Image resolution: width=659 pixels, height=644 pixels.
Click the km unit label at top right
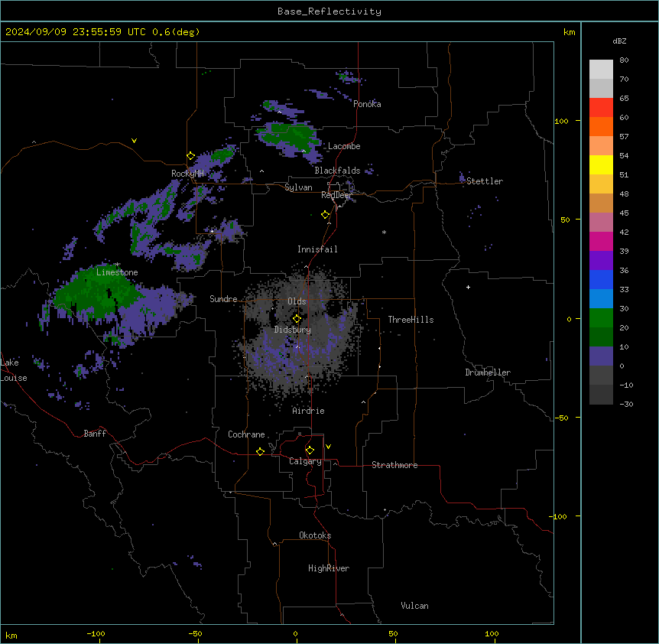pos(569,32)
